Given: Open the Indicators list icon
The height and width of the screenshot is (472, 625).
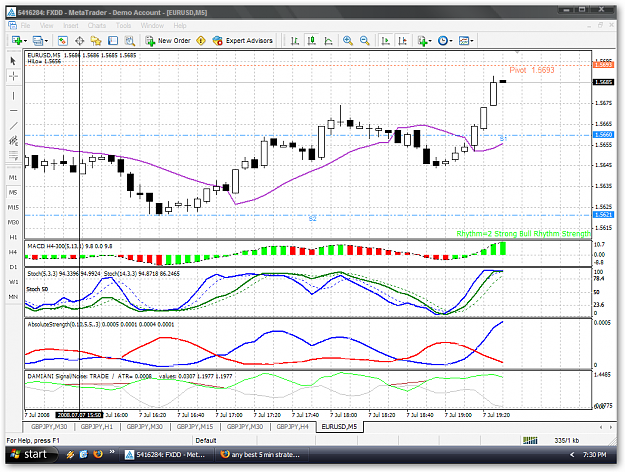Looking at the screenshot, I should click(422, 41).
